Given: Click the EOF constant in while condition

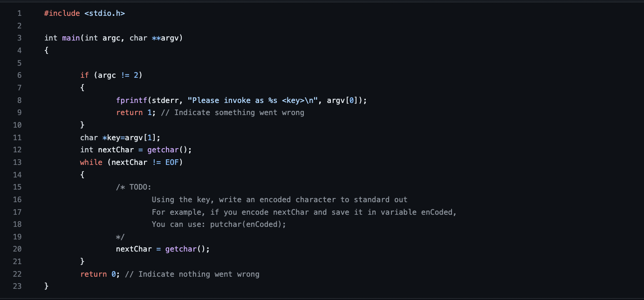Looking at the screenshot, I should point(172,163).
